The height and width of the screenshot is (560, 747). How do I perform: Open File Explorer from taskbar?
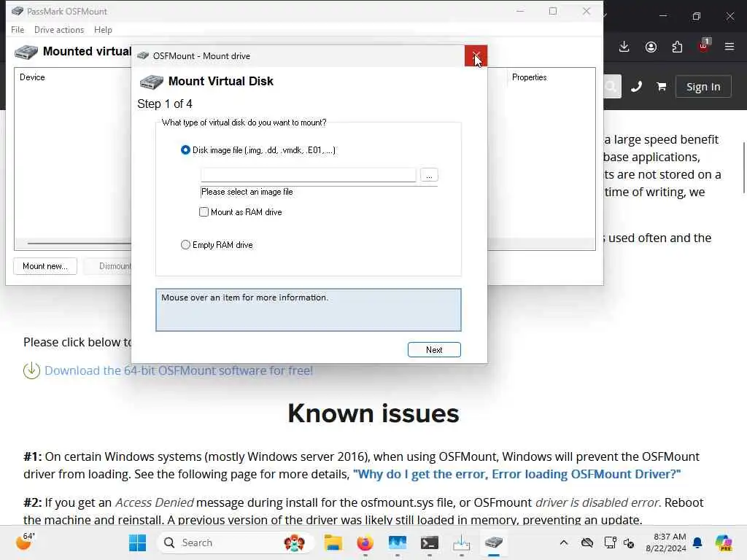333,542
